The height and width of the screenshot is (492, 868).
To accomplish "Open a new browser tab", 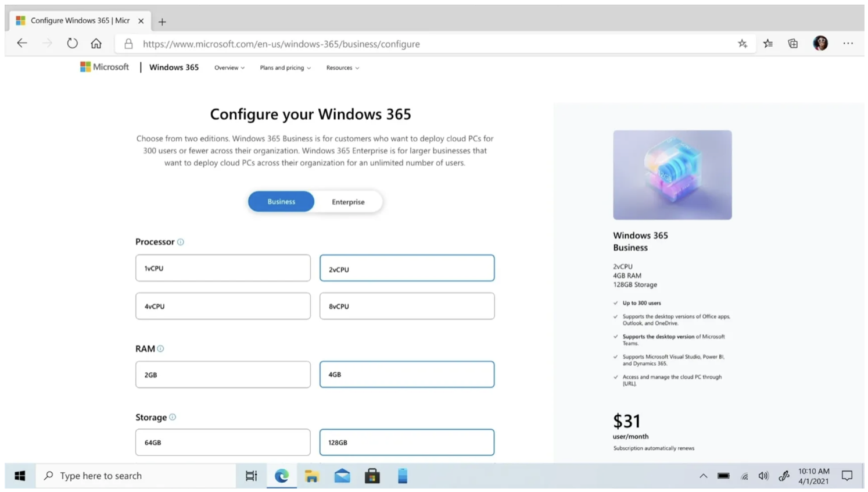I will [x=162, y=22].
